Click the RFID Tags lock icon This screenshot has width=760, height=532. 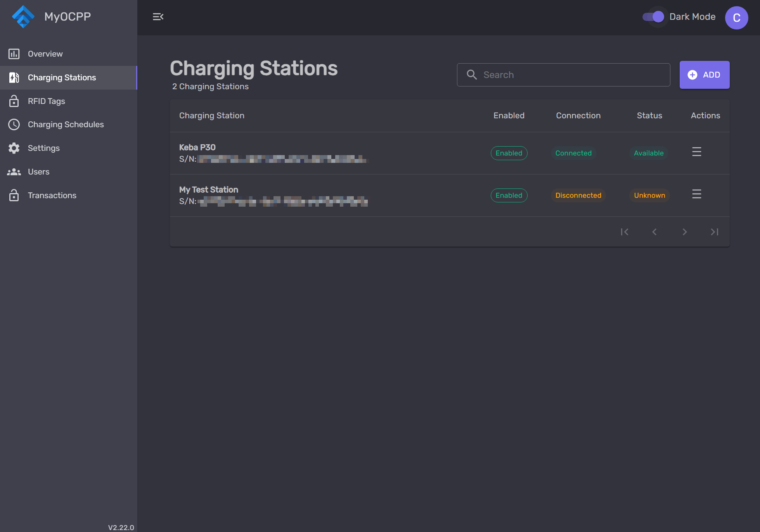pos(14,101)
